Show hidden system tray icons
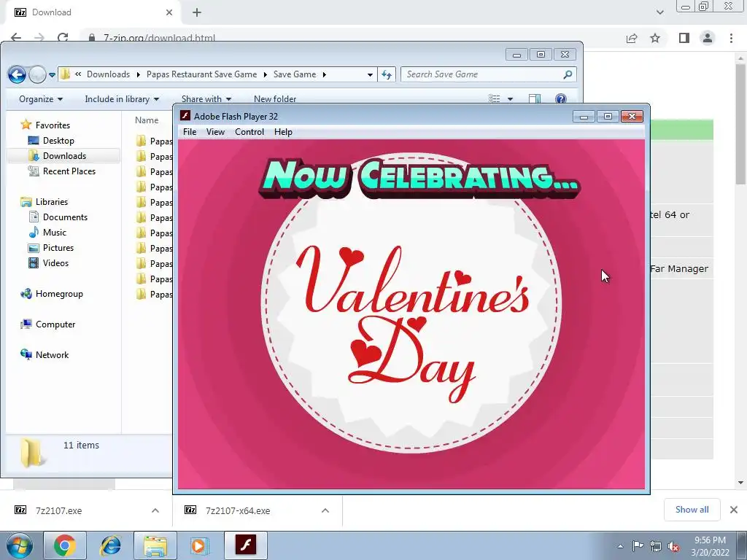The height and width of the screenshot is (560, 747). 620,546
